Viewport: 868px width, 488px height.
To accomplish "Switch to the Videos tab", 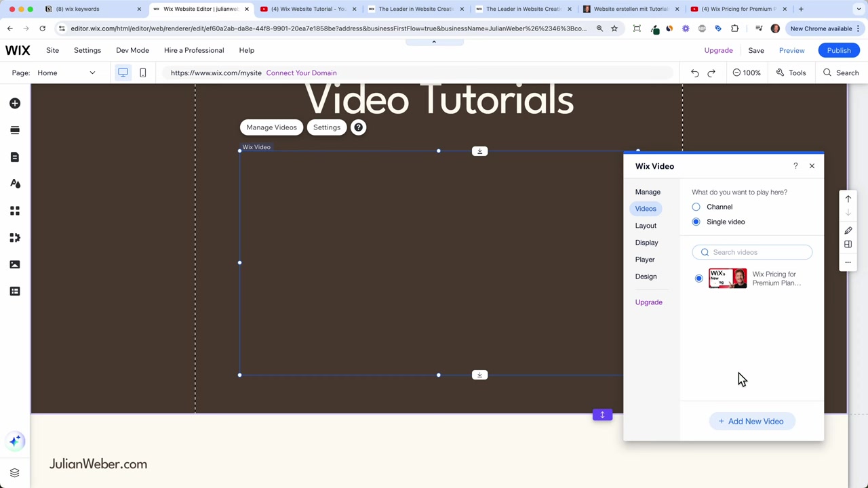I will tap(646, 209).
